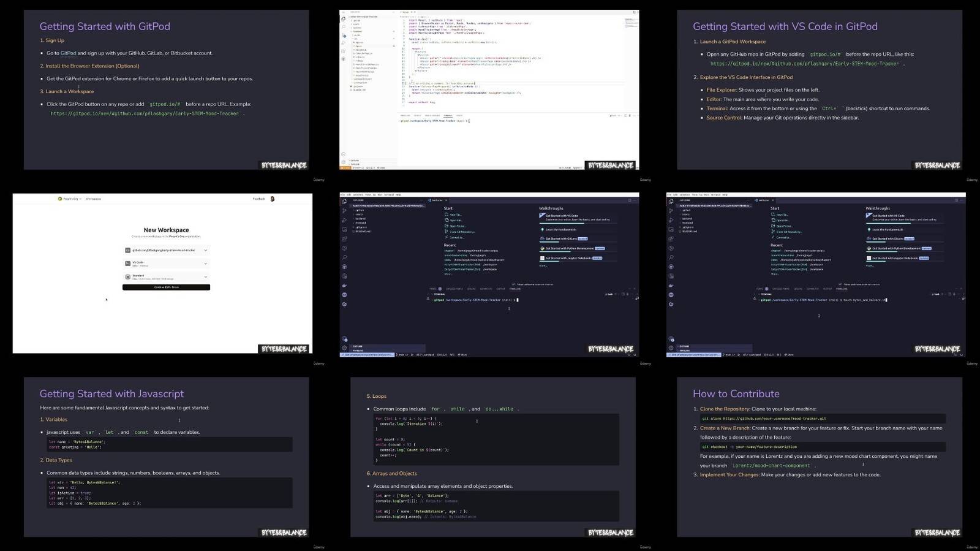Open Source Control icon in center thumbnail's VS Code
The height and width of the screenshot is (551, 980).
tap(344, 211)
